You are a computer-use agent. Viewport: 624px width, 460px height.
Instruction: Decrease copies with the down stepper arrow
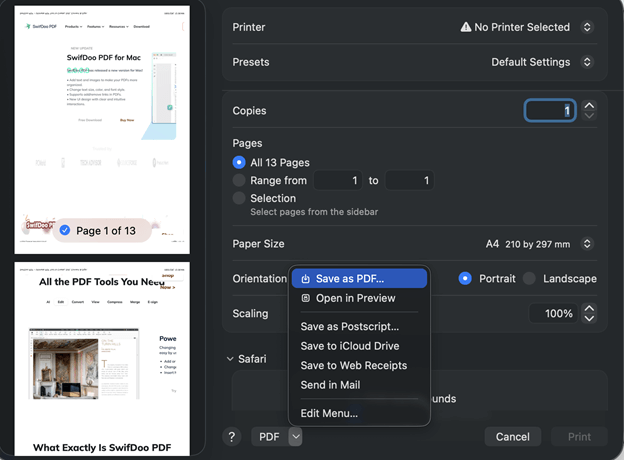pyautogui.click(x=589, y=116)
